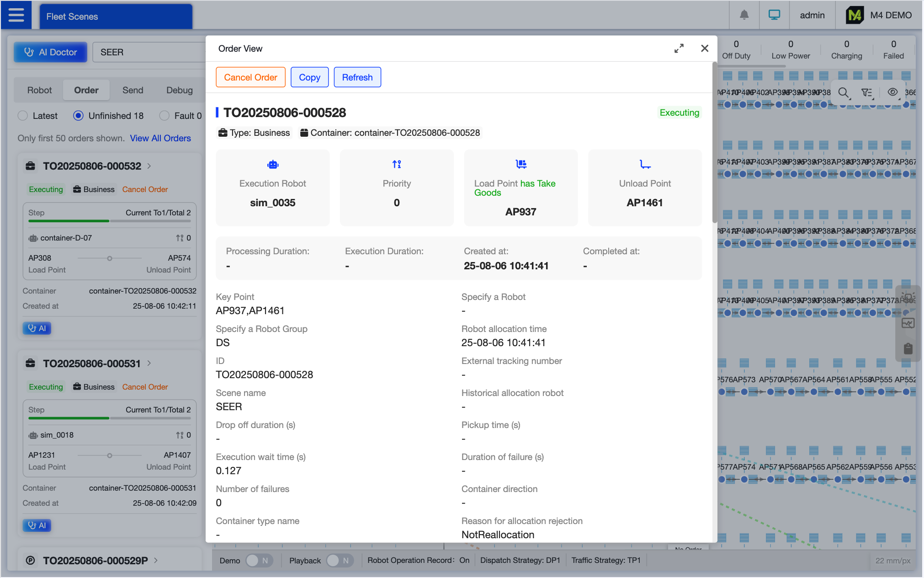The height and width of the screenshot is (578, 924).
Task: Expand order TO20250806-000529P chevron
Action: pos(156,561)
